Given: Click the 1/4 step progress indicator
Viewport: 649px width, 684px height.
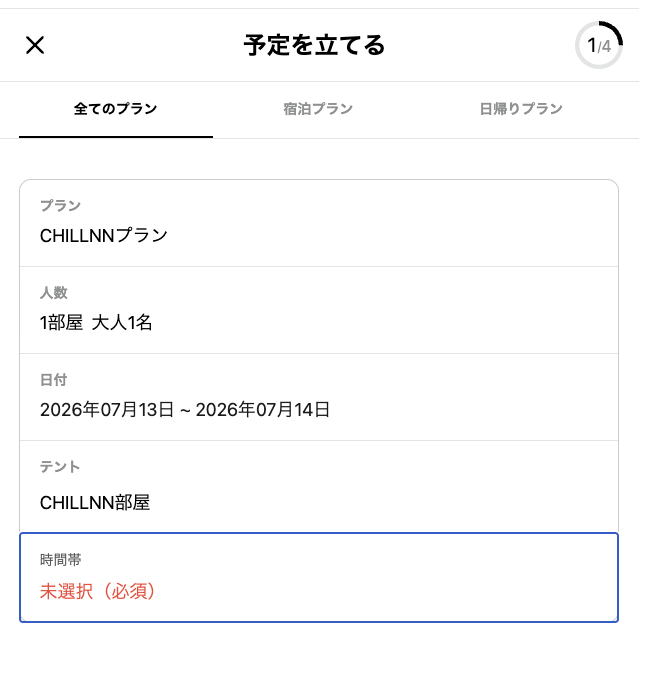Looking at the screenshot, I should [599, 45].
